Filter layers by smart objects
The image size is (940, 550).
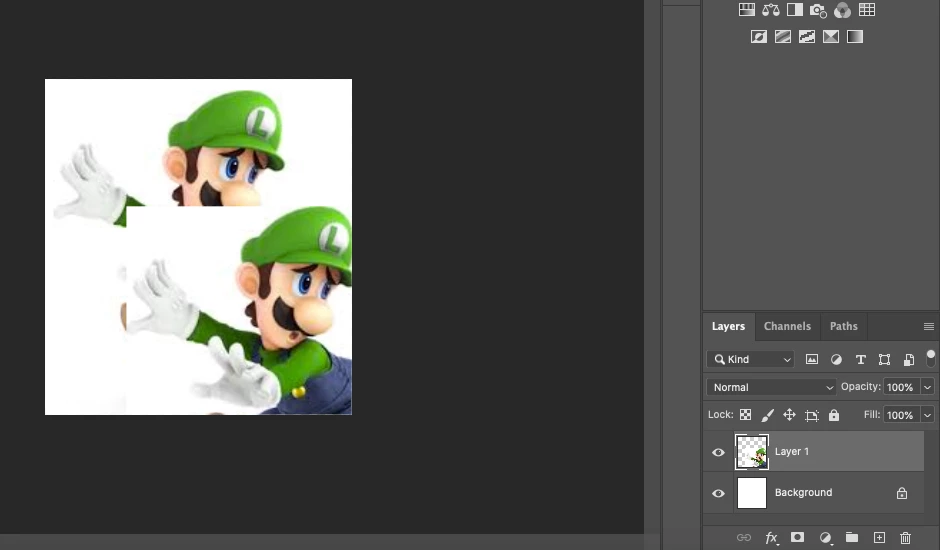pos(909,359)
